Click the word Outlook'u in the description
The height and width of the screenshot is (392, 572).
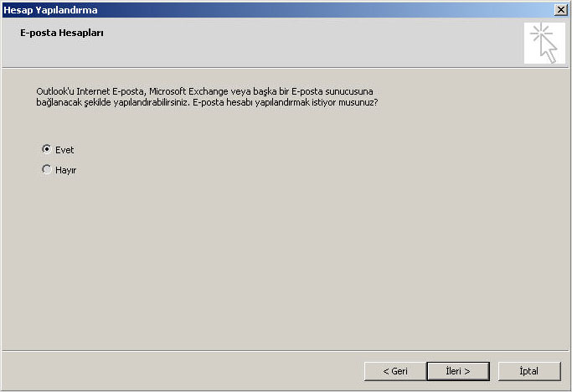(55, 91)
